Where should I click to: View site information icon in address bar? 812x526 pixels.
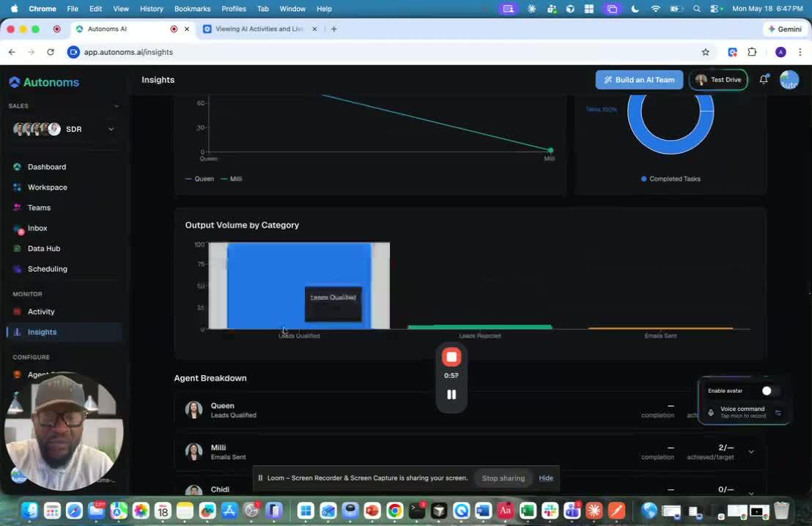(x=73, y=52)
